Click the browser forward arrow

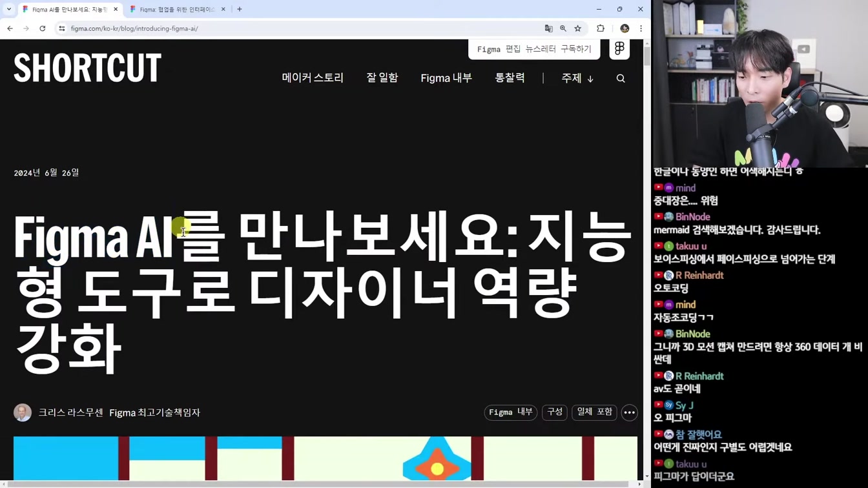(x=26, y=28)
